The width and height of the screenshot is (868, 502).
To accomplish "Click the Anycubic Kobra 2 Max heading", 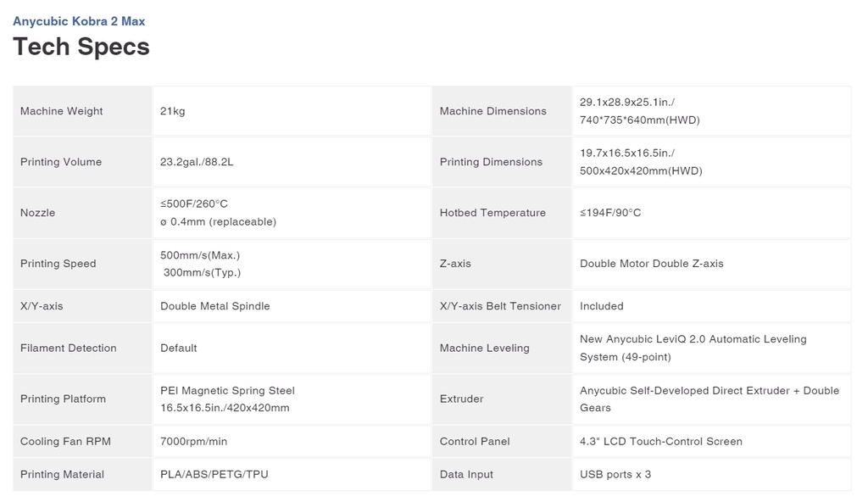I will [79, 21].
